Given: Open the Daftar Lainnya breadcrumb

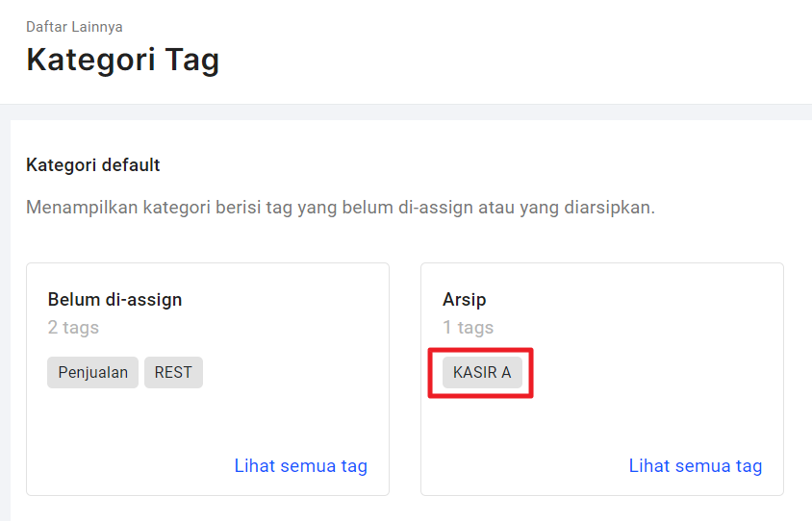Looking at the screenshot, I should [74, 27].
